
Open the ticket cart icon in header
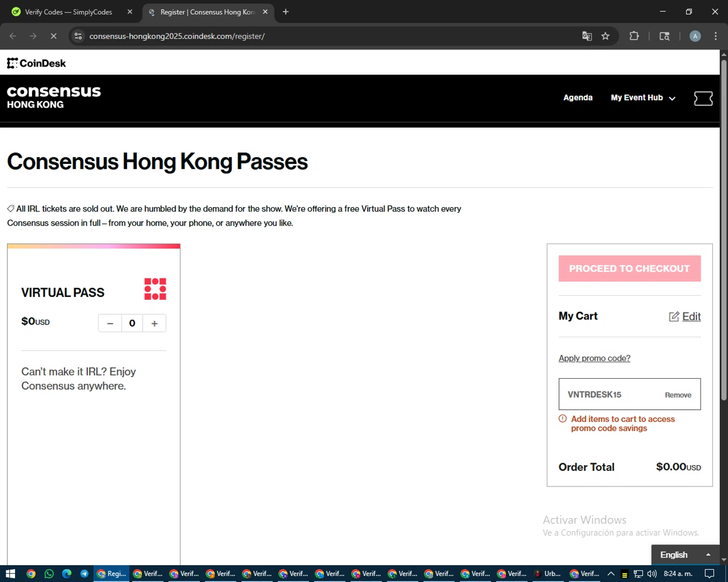(x=703, y=98)
